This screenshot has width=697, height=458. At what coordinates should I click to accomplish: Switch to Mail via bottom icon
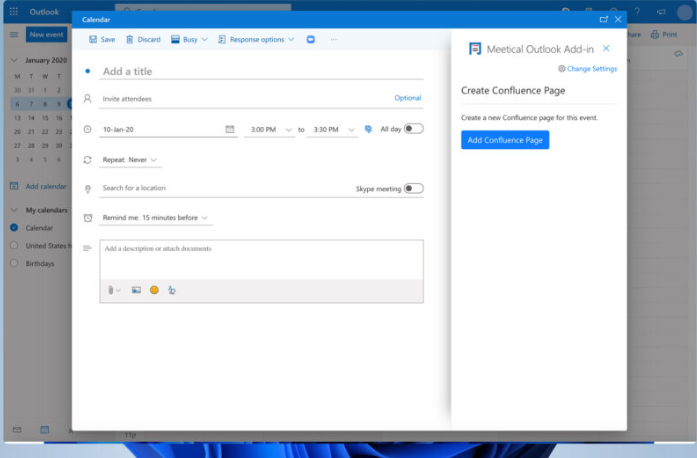pos(17,430)
